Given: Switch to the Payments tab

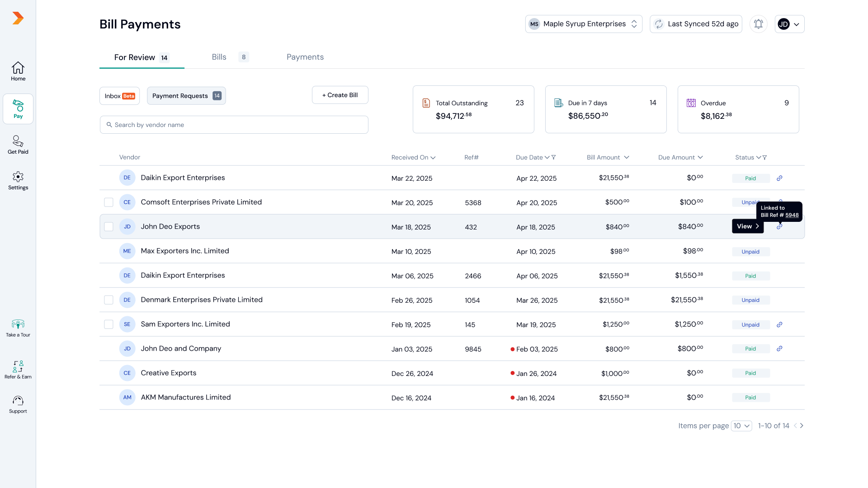Looking at the screenshot, I should (305, 57).
